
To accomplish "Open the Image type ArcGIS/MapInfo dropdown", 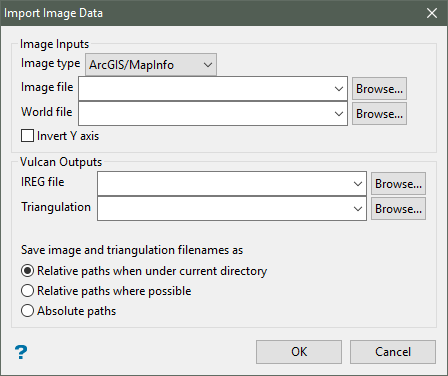I will point(151,65).
